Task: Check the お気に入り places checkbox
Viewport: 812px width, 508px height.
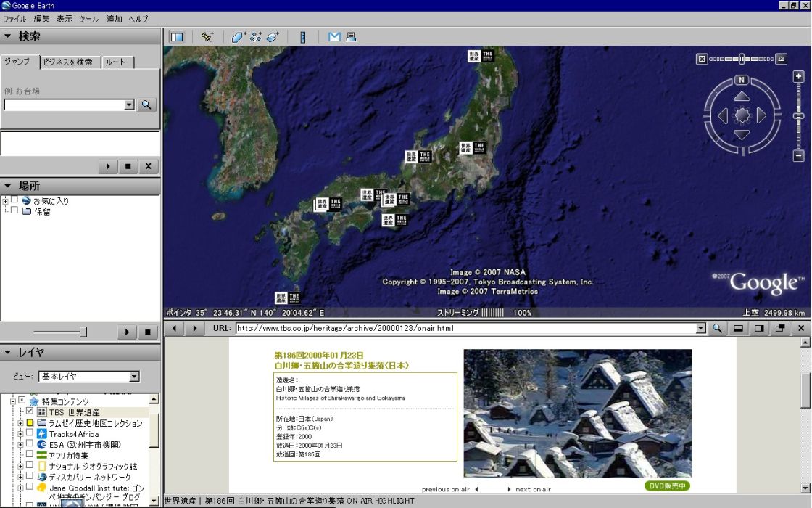Action: tap(14, 200)
